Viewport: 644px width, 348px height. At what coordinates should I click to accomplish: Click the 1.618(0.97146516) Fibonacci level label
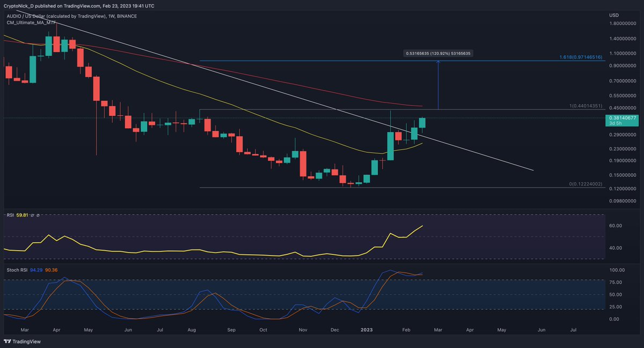pyautogui.click(x=582, y=57)
